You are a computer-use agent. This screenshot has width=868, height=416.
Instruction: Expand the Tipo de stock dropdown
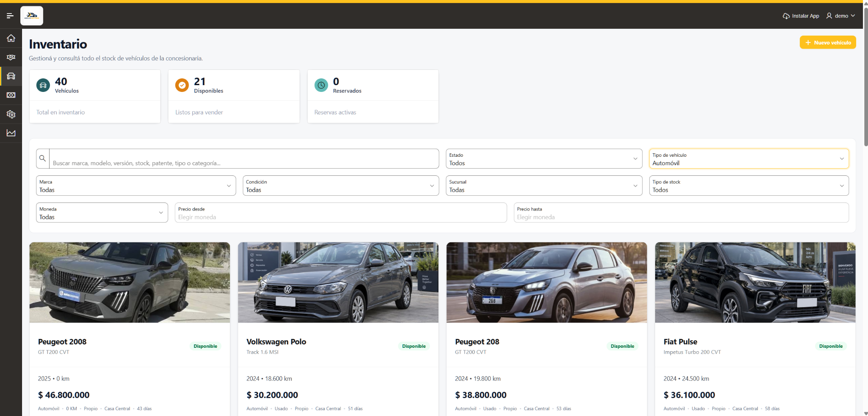pos(749,186)
